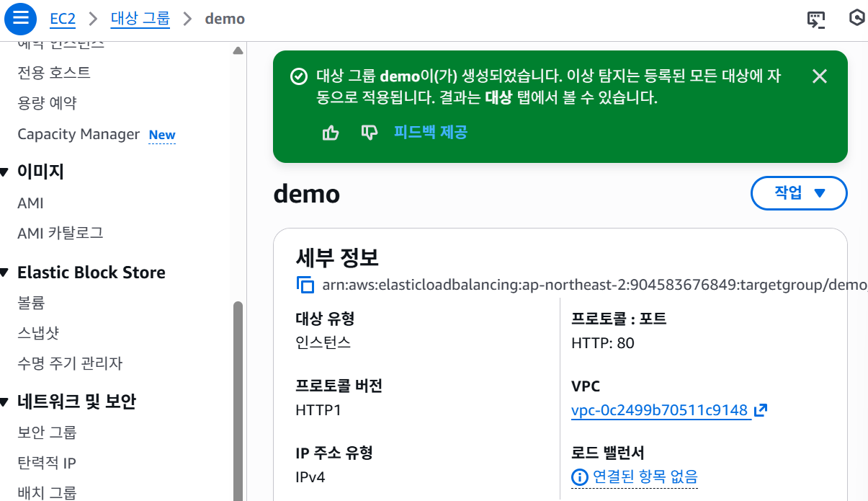
Task: Click the New badge beside Capacity Manager
Action: 162,135
